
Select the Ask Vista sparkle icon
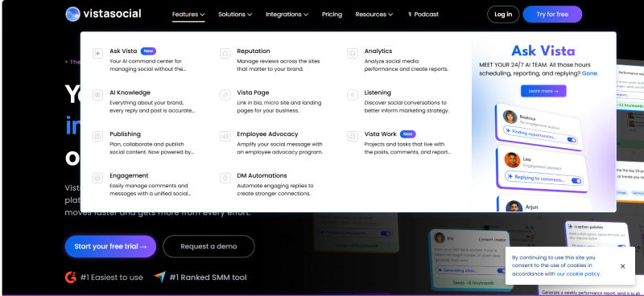(x=97, y=53)
